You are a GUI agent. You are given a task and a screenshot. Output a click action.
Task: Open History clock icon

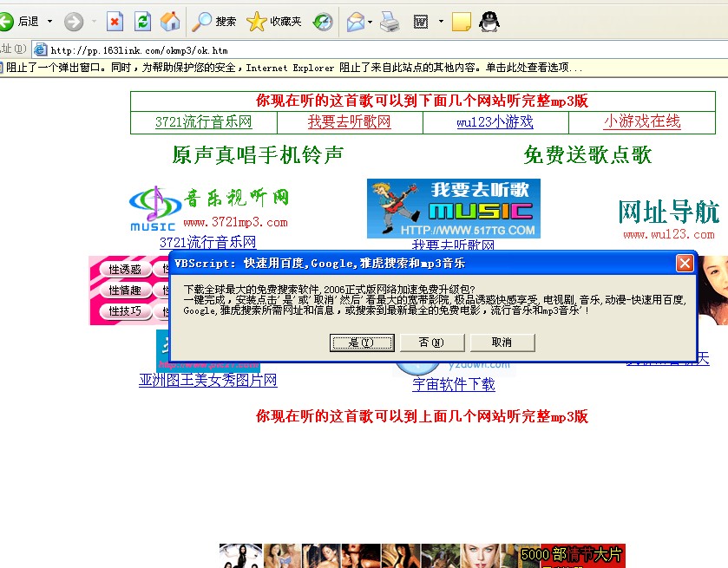(x=323, y=22)
